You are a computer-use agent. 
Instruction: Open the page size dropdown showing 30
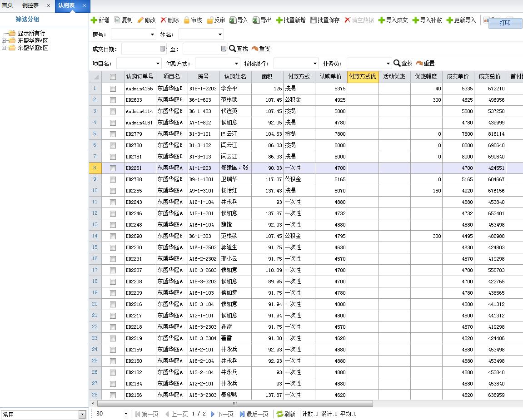pyautogui.click(x=126, y=414)
